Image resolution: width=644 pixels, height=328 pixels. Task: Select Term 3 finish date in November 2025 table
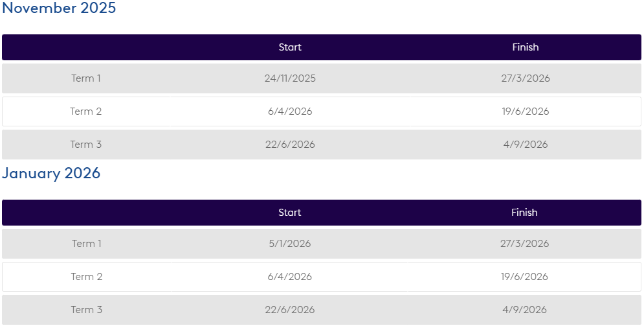[526, 145]
